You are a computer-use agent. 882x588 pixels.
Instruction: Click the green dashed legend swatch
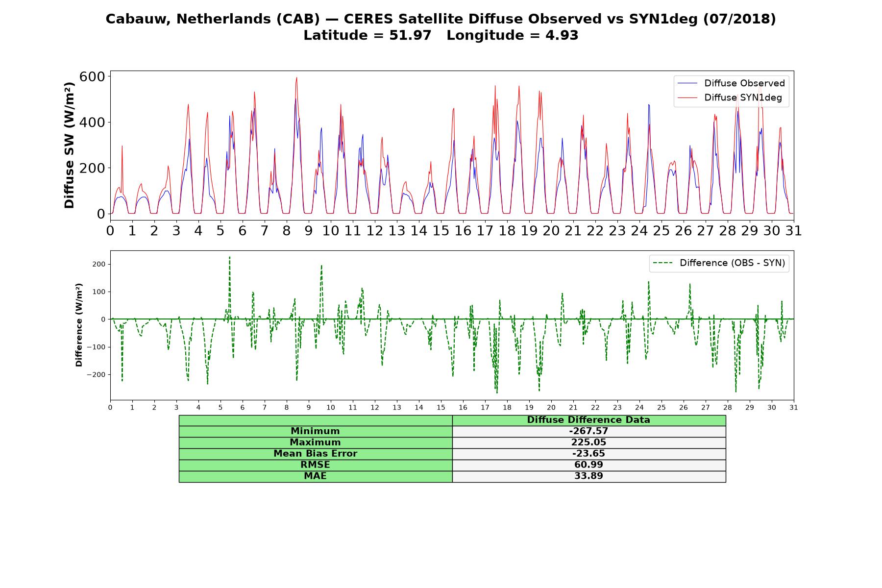coord(663,264)
